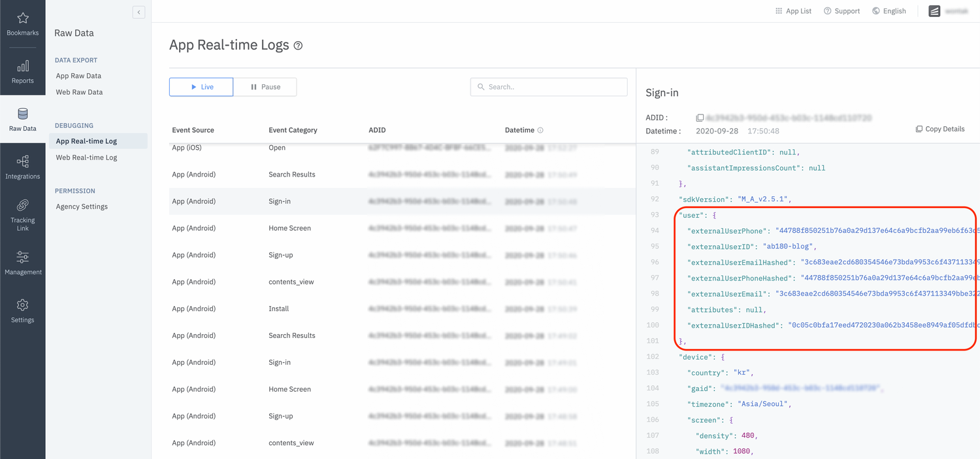The width and height of the screenshot is (980, 459).
Task: Open App List from top bar
Action: (793, 11)
